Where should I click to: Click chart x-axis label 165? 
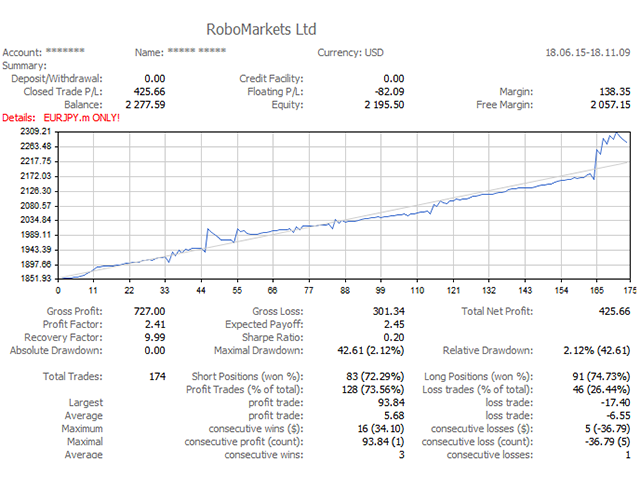597,290
